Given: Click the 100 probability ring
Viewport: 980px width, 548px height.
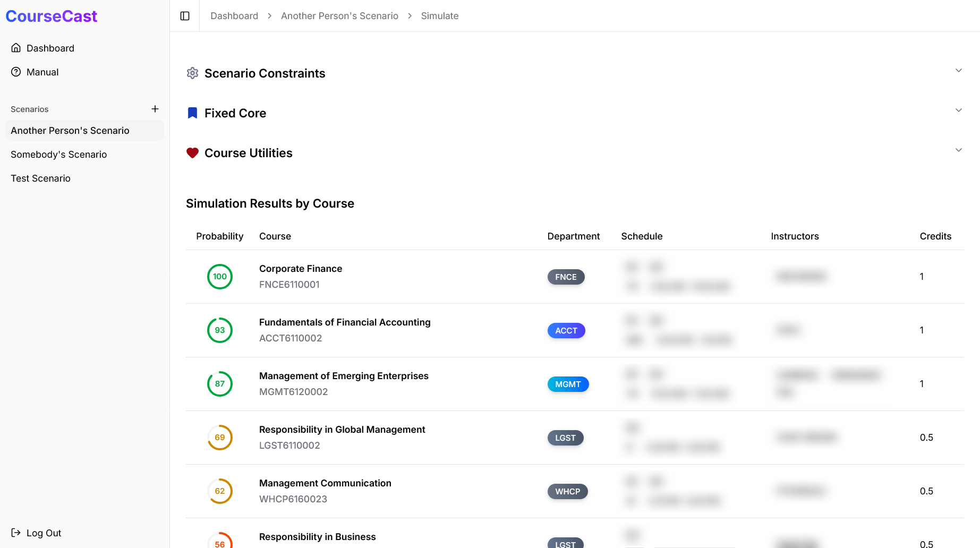Looking at the screenshot, I should [x=220, y=277].
